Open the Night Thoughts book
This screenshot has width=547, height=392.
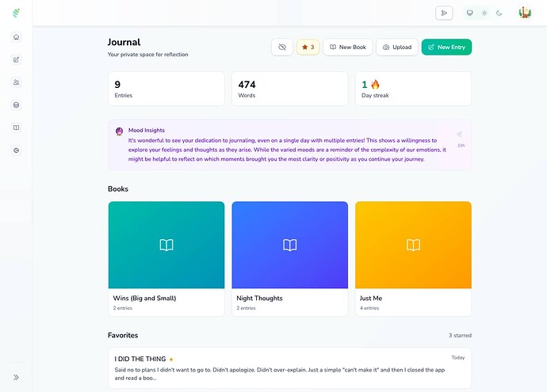coord(289,257)
